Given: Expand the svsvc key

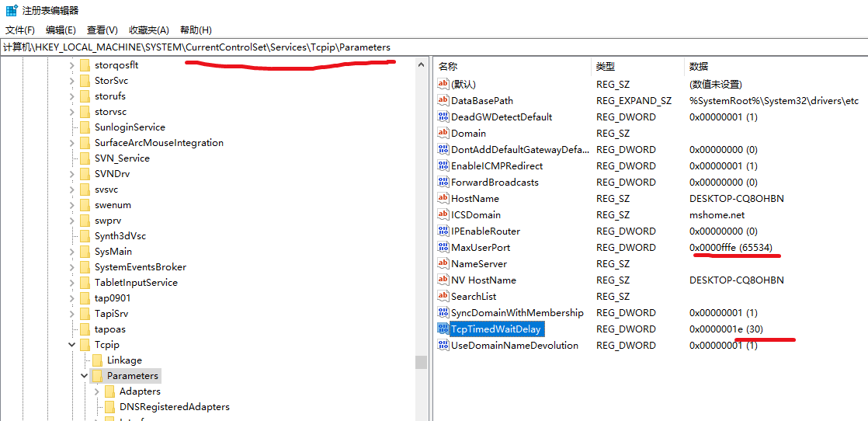Looking at the screenshot, I should tap(71, 190).
